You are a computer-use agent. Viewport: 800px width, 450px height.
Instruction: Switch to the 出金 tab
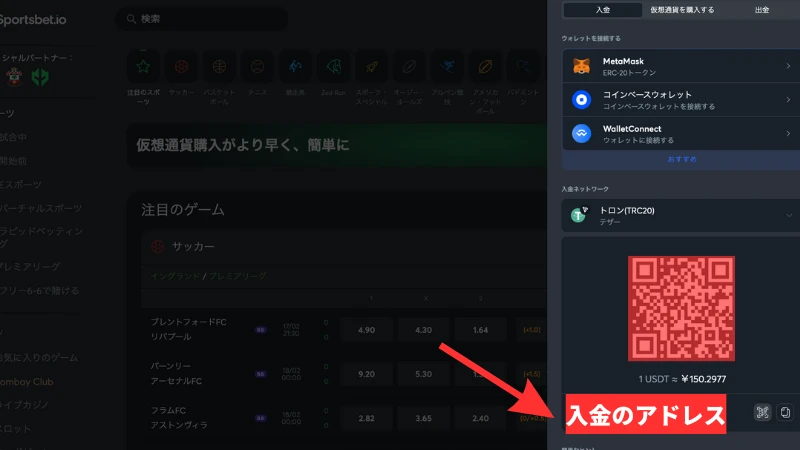point(762,10)
